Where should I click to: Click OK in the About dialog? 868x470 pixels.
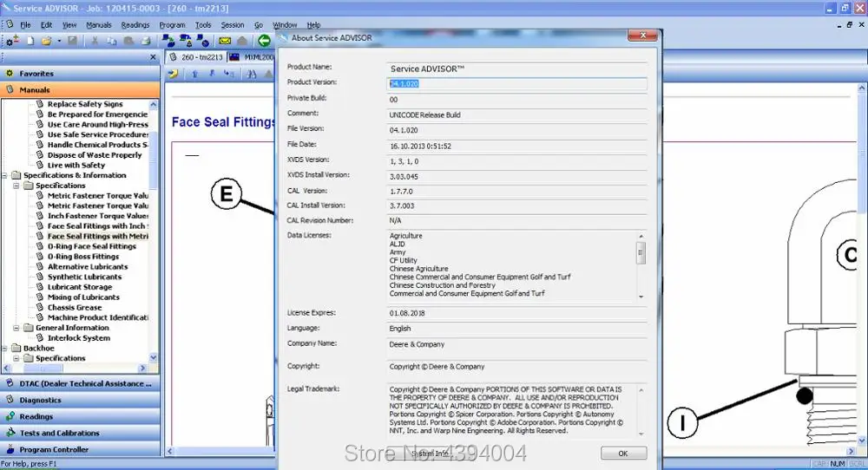click(623, 454)
